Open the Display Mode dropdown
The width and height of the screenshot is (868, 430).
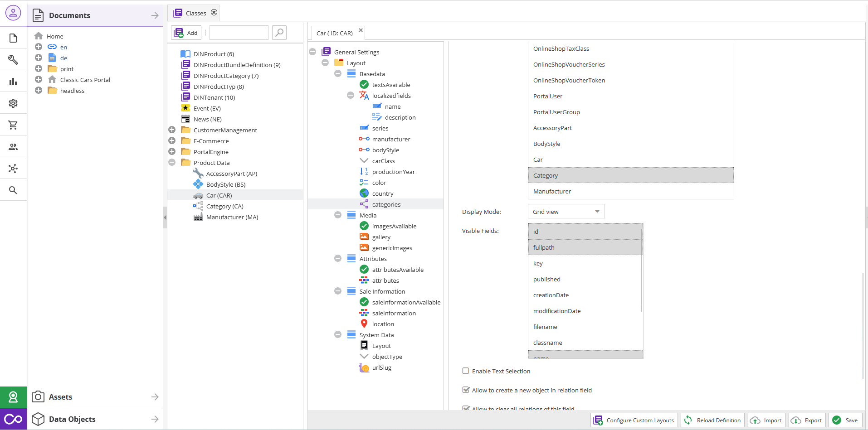(x=566, y=212)
